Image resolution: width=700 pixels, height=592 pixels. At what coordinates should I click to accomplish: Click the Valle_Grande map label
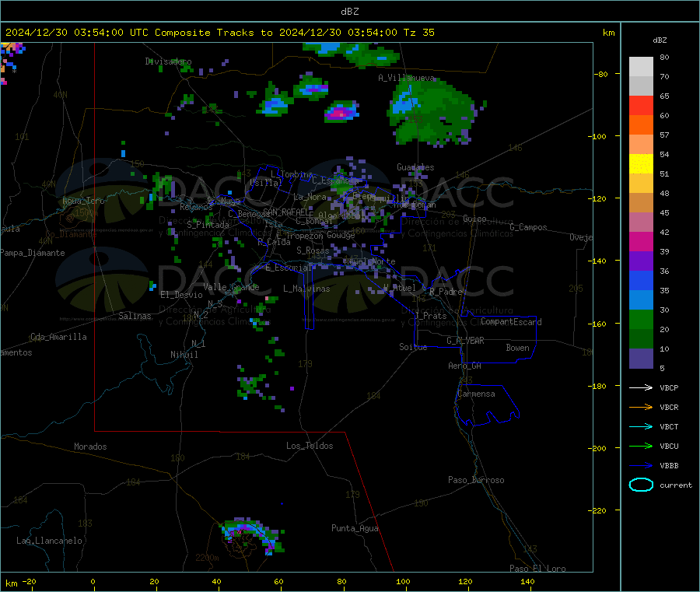click(x=231, y=287)
